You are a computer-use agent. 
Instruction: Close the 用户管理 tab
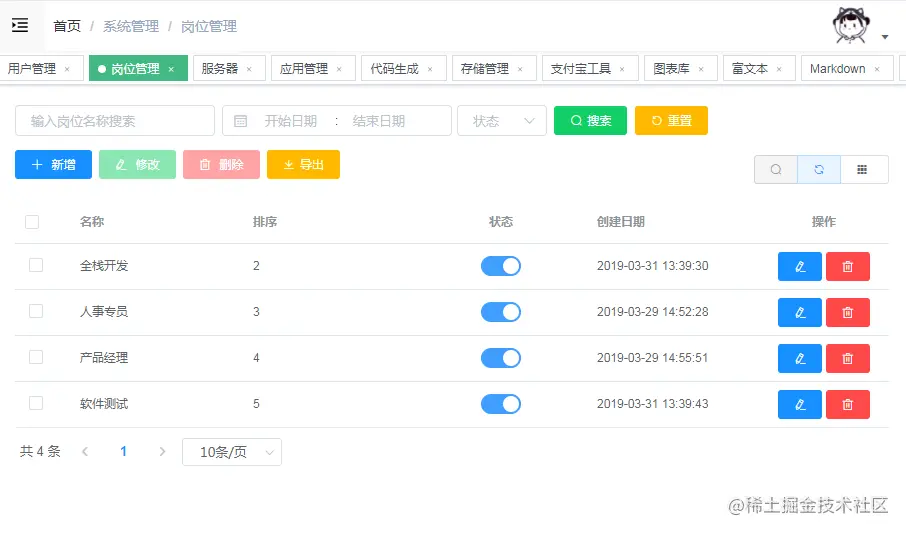click(x=67, y=69)
